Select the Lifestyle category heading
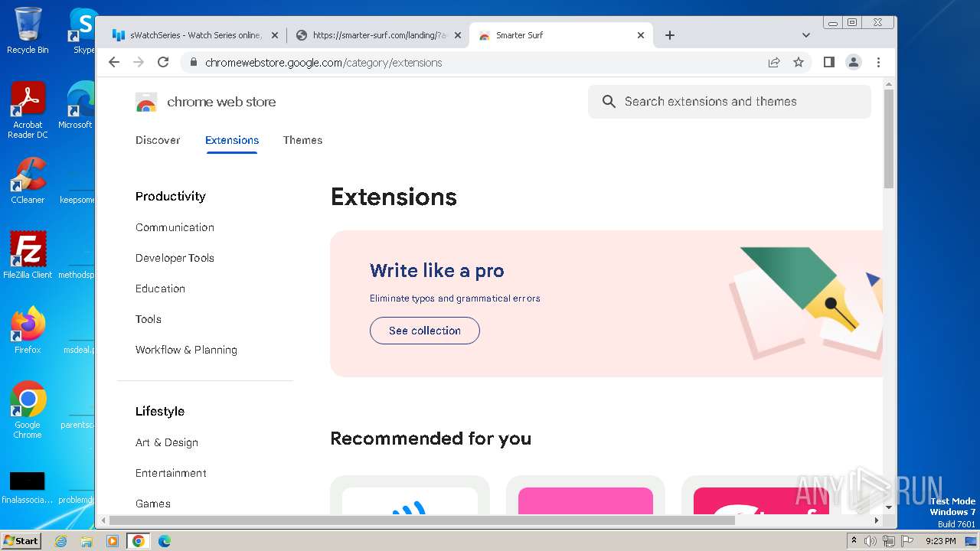Screen dimensions: 980x551 coord(160,411)
